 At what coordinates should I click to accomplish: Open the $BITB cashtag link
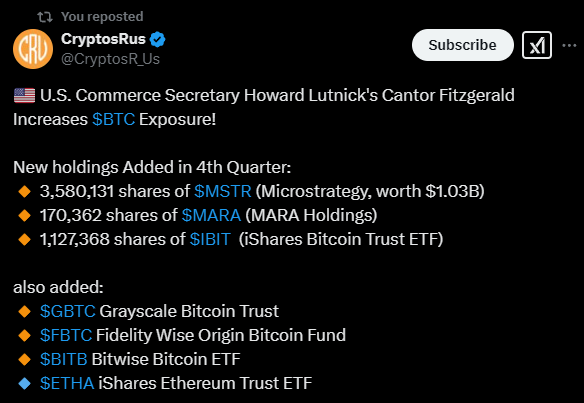[64, 359]
